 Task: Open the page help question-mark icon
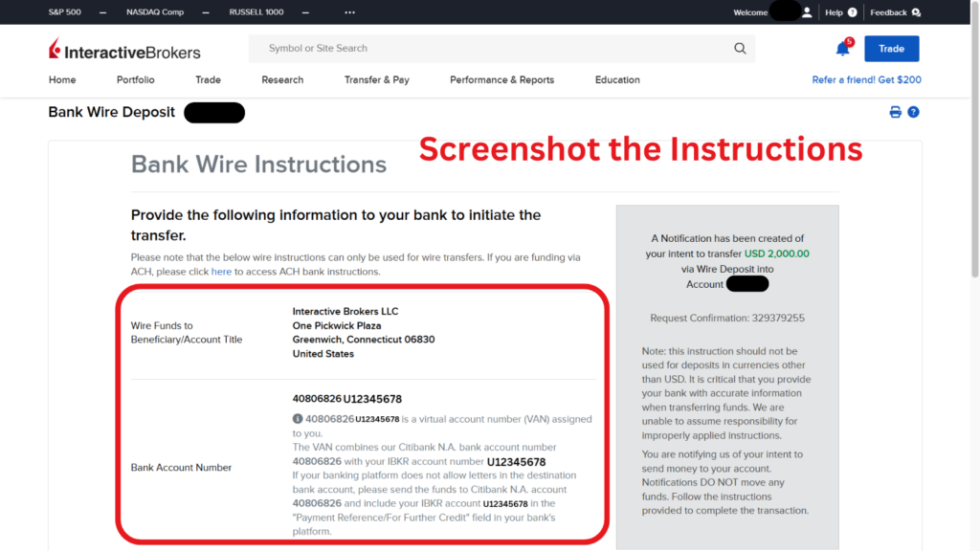coord(912,111)
